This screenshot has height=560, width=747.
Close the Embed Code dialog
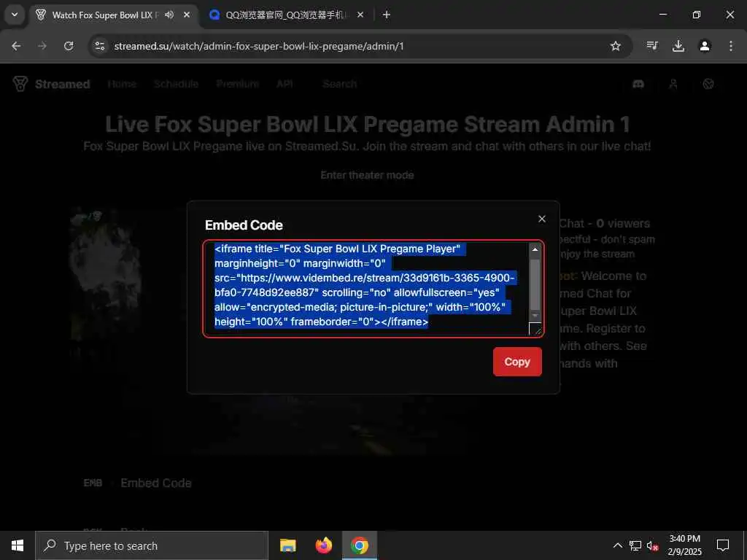(542, 219)
